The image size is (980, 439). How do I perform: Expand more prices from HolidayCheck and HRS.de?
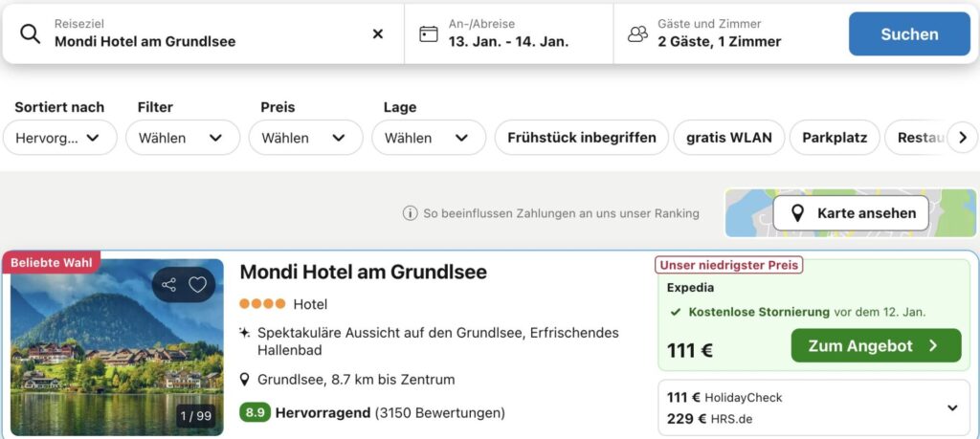pyautogui.click(x=951, y=407)
